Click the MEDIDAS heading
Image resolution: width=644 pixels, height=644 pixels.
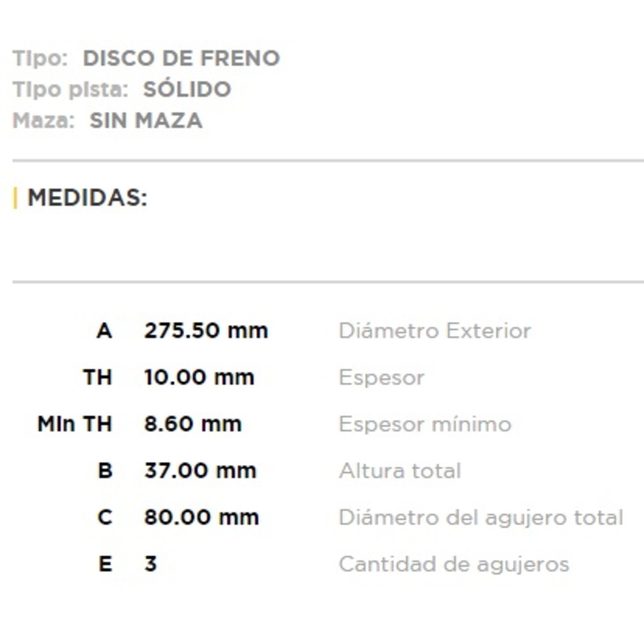pyautogui.click(x=88, y=198)
